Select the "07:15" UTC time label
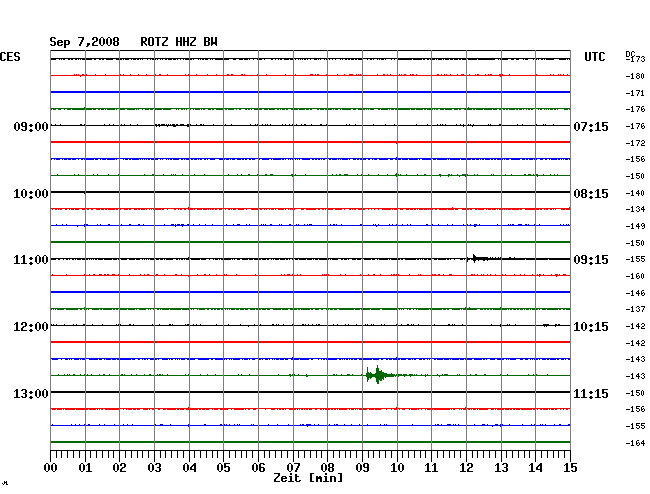The width and height of the screenshot is (650, 494). click(x=591, y=126)
